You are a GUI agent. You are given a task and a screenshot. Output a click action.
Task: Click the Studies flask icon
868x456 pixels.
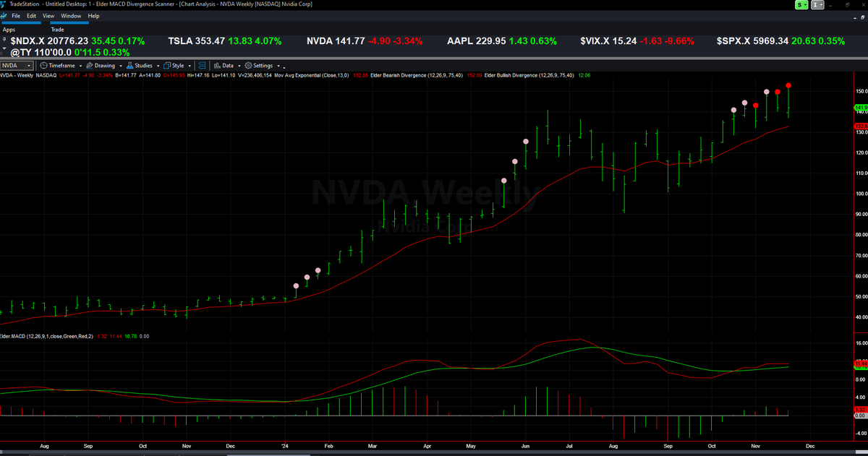[129, 66]
